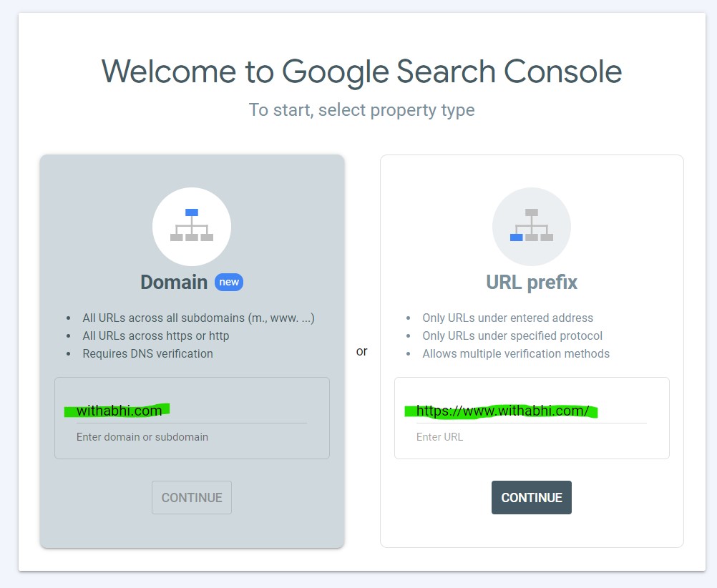
Task: Click "All URLs across https or http" bullet
Action: coord(155,335)
